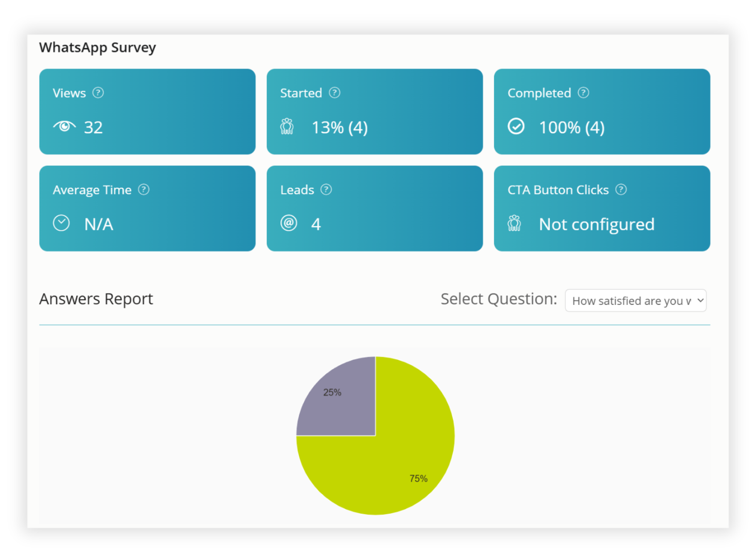Click the Completed help circle icon
Screen dimensions: 755x560
click(x=584, y=92)
